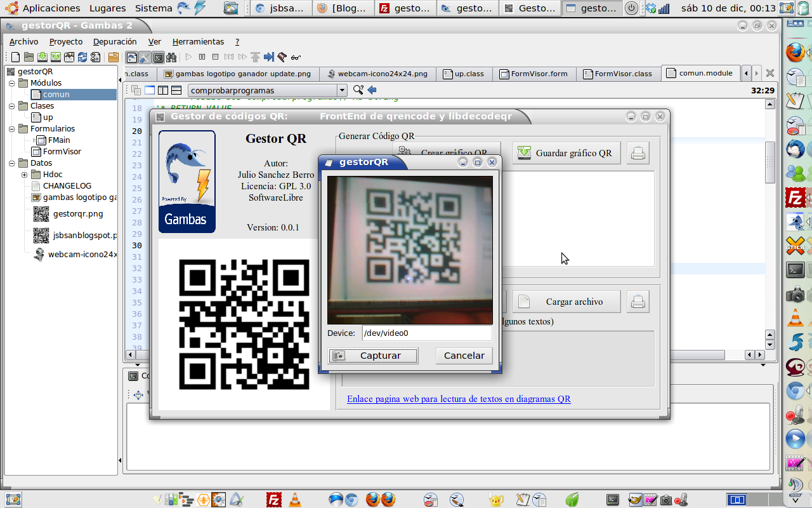Click the terminal icon in the right dock
The image size is (812, 508).
(x=795, y=270)
